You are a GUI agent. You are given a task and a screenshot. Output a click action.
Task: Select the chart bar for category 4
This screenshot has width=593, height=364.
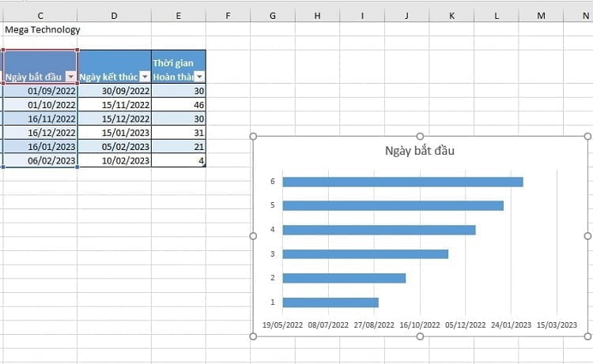379,230
